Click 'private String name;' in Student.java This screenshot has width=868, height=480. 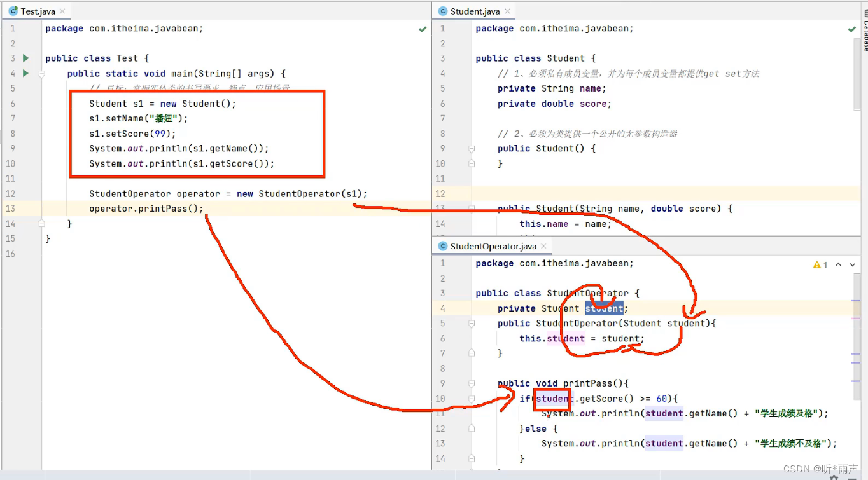coord(552,88)
